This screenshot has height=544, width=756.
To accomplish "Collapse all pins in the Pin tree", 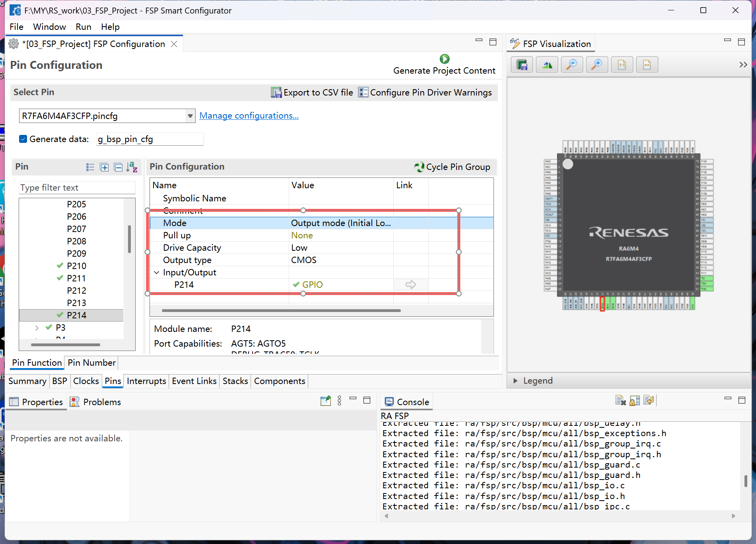I will [x=118, y=167].
